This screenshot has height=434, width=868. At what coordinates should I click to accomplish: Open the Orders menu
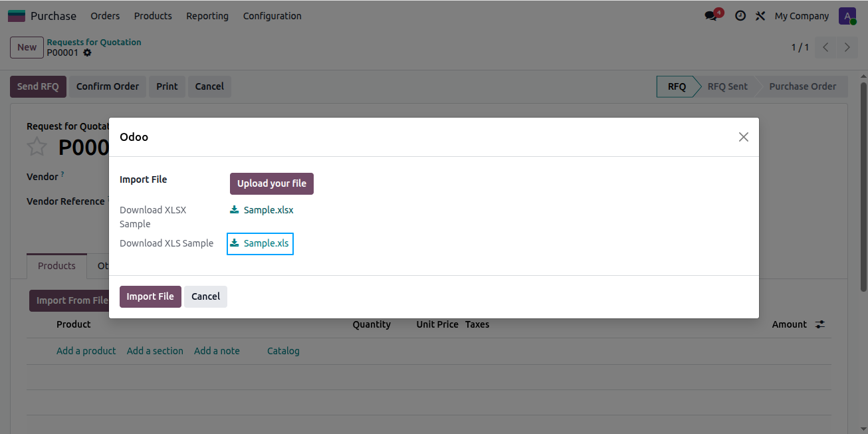pos(105,16)
